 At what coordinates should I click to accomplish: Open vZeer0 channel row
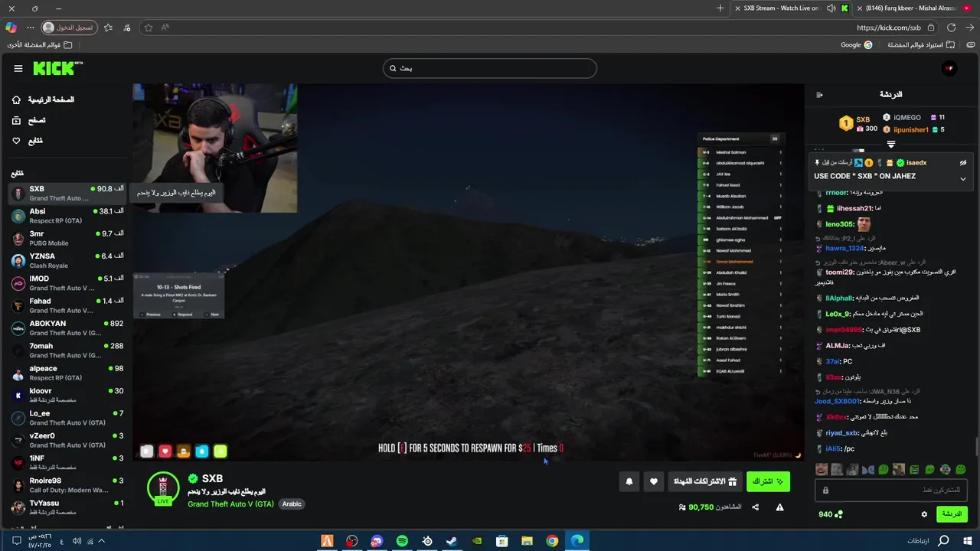(x=67, y=440)
